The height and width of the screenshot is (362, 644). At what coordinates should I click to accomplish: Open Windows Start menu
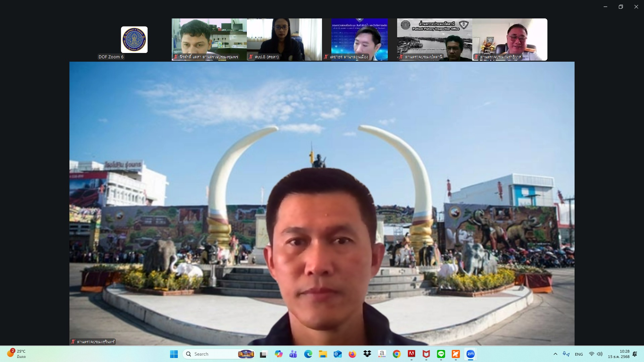pyautogui.click(x=174, y=354)
